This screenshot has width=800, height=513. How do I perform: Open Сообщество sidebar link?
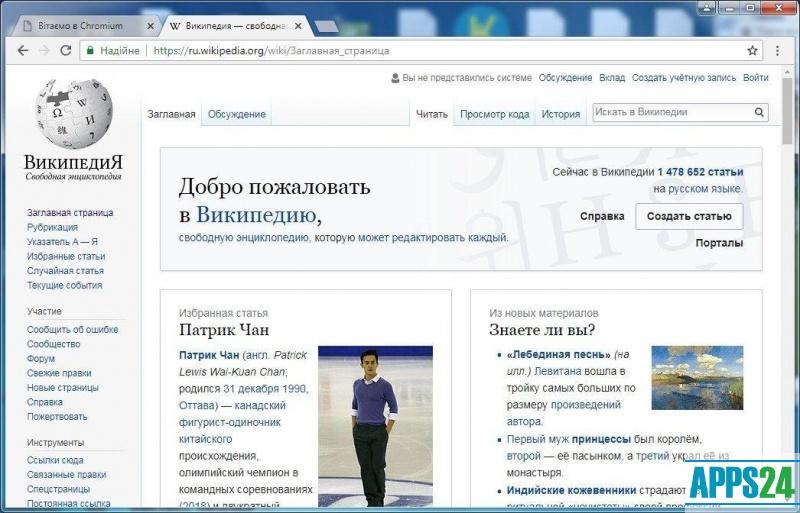click(54, 344)
